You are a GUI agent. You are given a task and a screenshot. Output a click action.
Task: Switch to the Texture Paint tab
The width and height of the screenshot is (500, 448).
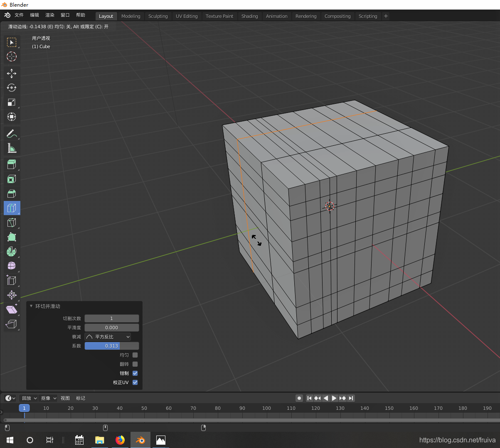[219, 16]
